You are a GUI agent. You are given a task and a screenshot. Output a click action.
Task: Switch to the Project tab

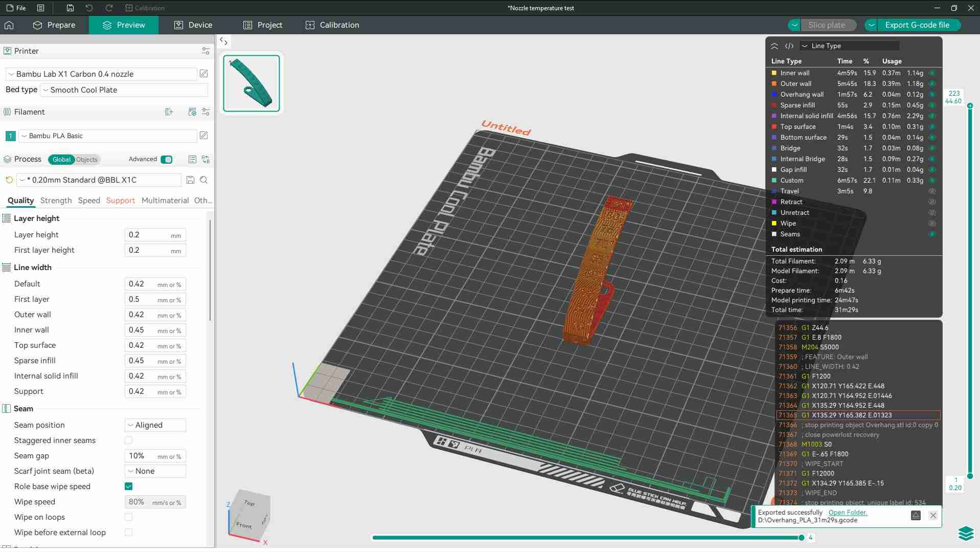[x=263, y=25]
